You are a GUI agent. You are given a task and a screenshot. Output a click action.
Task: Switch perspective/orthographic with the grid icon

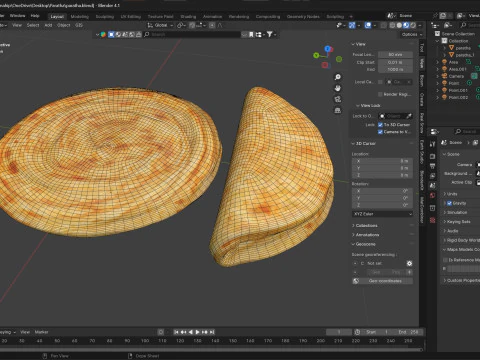click(338, 110)
